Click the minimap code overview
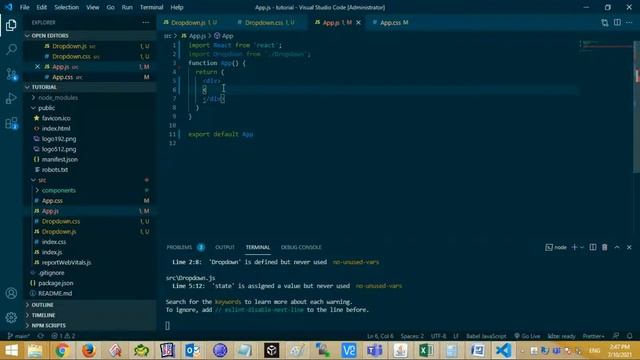Screen dimensions: 640x360 coord(606,46)
